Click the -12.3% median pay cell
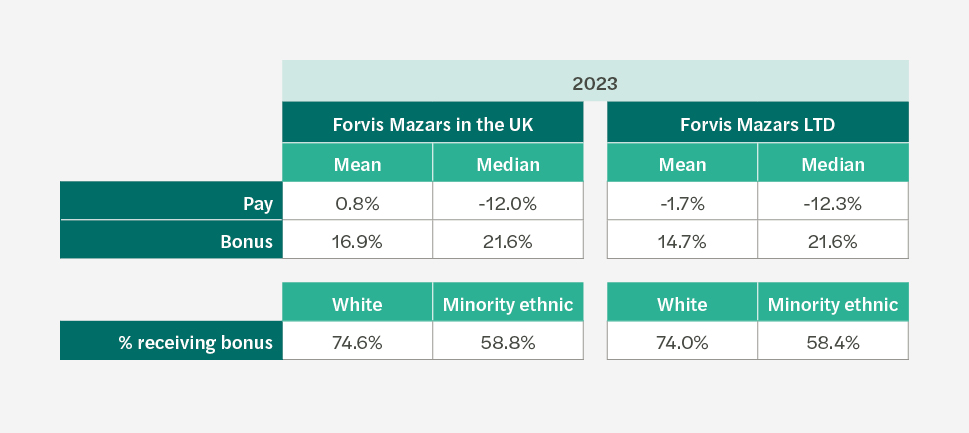Viewport: 969px width, 433px height. coord(833,203)
